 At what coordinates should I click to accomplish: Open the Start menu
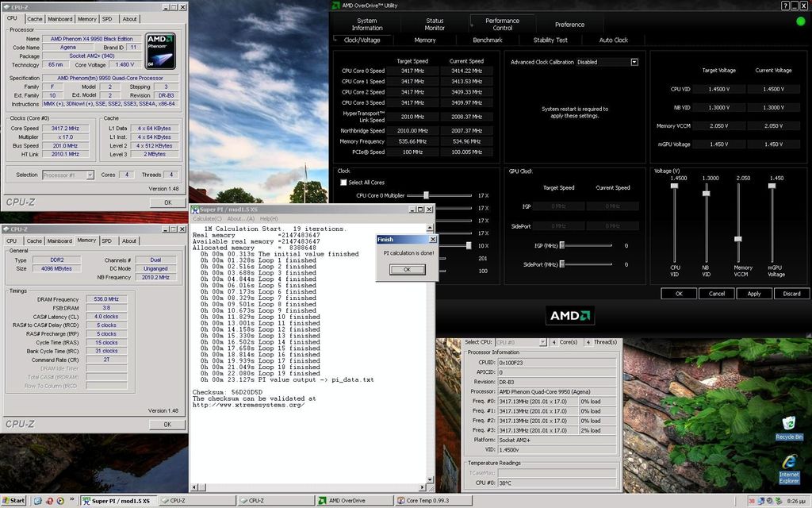tap(14, 501)
